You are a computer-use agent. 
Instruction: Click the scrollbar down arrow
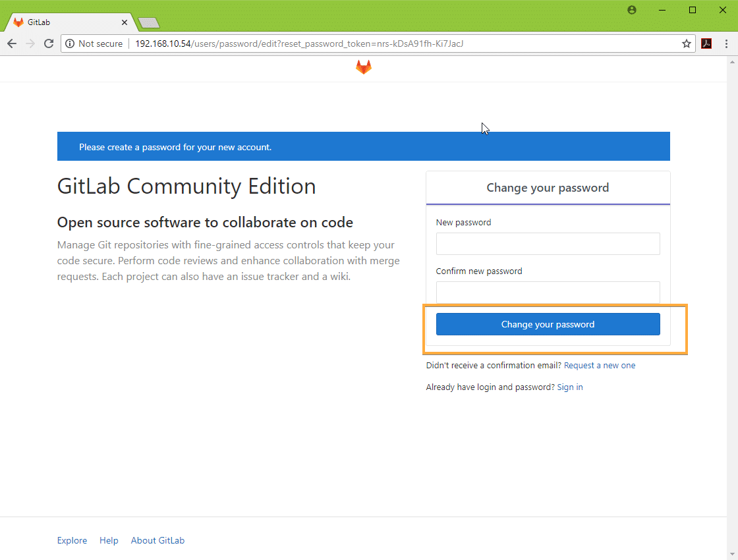[x=732, y=554]
